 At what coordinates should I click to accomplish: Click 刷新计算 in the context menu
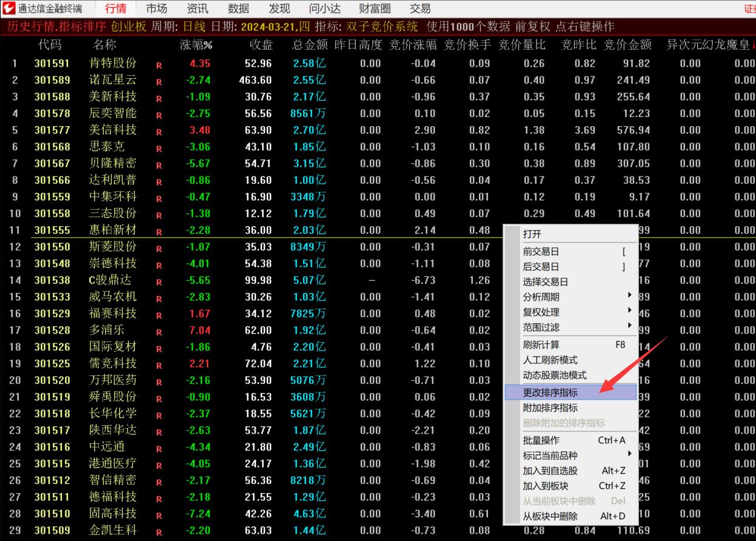(541, 345)
